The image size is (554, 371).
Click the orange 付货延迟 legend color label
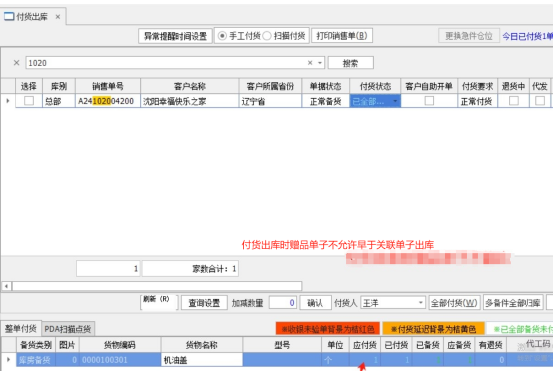(x=433, y=329)
